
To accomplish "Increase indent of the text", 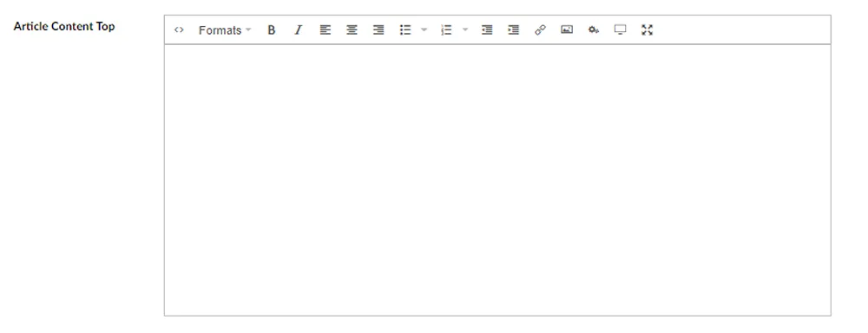I will point(514,29).
